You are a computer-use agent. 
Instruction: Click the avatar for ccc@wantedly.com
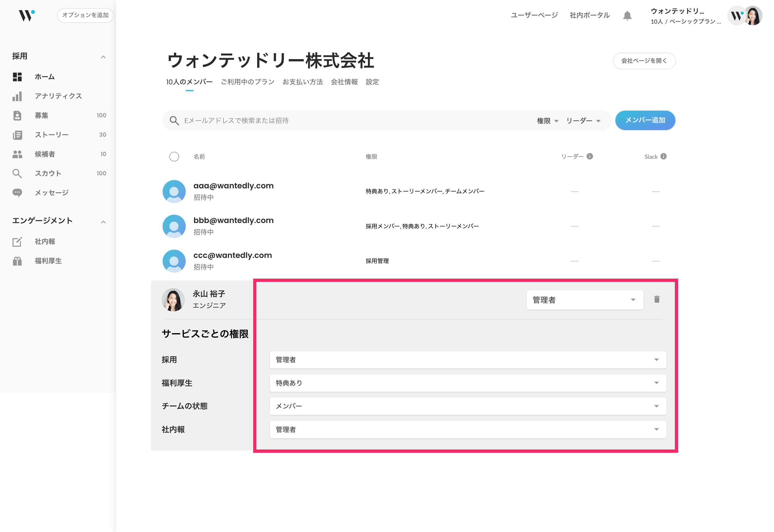click(x=174, y=261)
